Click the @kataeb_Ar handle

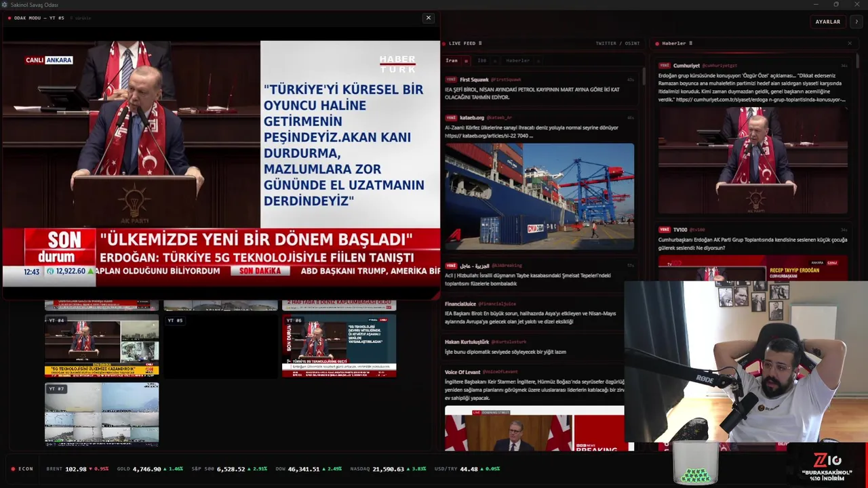point(499,118)
